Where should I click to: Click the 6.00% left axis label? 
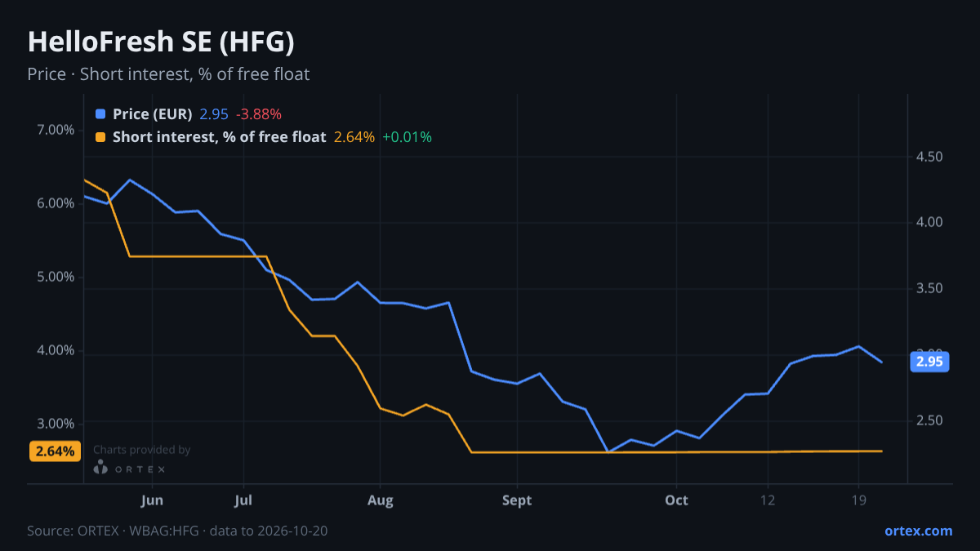pos(56,203)
